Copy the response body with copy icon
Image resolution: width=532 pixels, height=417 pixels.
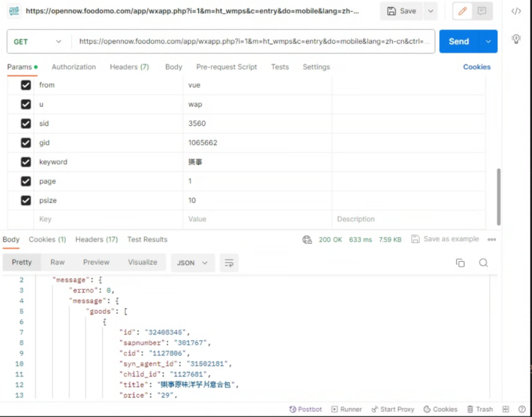460,263
